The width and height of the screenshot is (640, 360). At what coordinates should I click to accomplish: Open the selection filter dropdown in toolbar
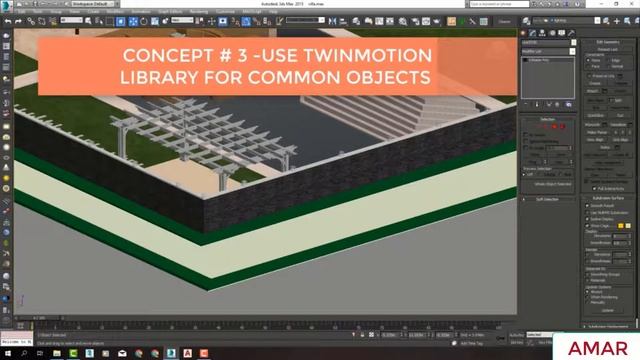pos(71,20)
